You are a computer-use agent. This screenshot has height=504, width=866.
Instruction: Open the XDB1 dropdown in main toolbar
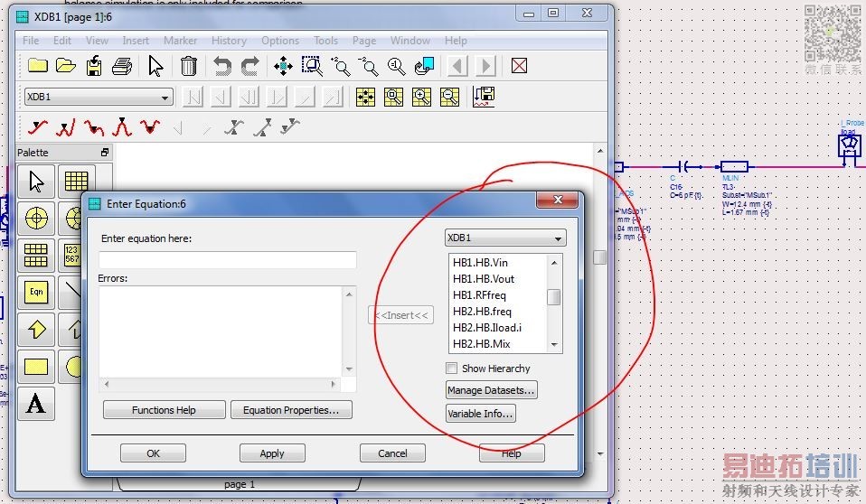pyautogui.click(x=99, y=98)
